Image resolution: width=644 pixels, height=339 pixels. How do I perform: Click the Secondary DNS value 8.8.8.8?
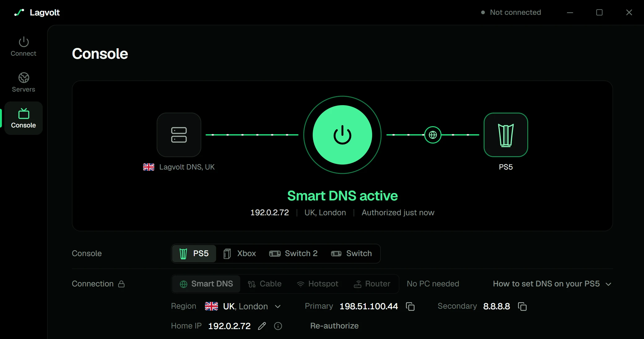[497, 306]
